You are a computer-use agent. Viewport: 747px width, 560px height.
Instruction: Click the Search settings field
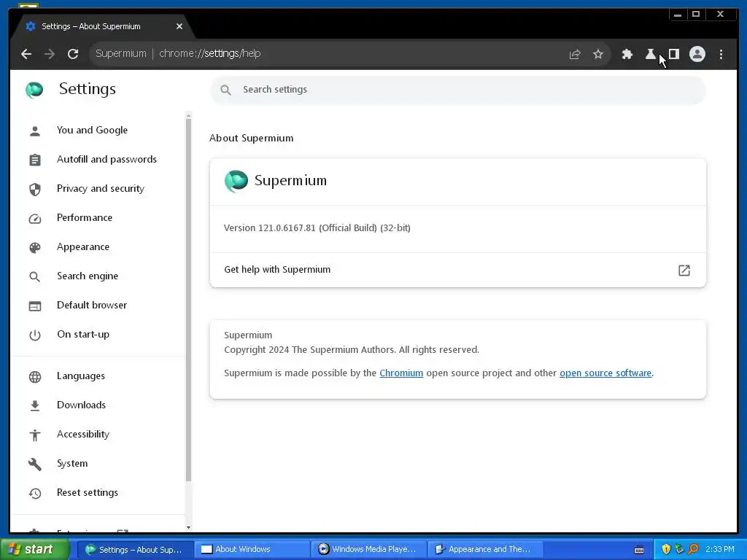pyautogui.click(x=458, y=90)
